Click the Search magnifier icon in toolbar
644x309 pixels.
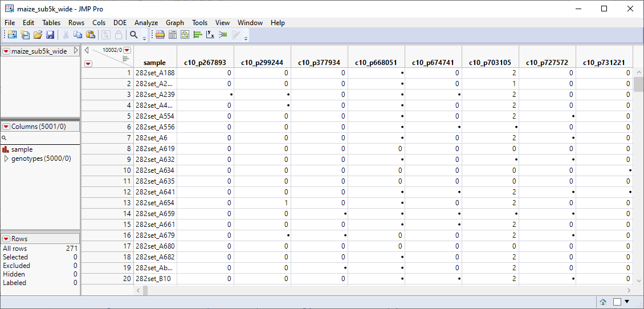click(x=134, y=35)
